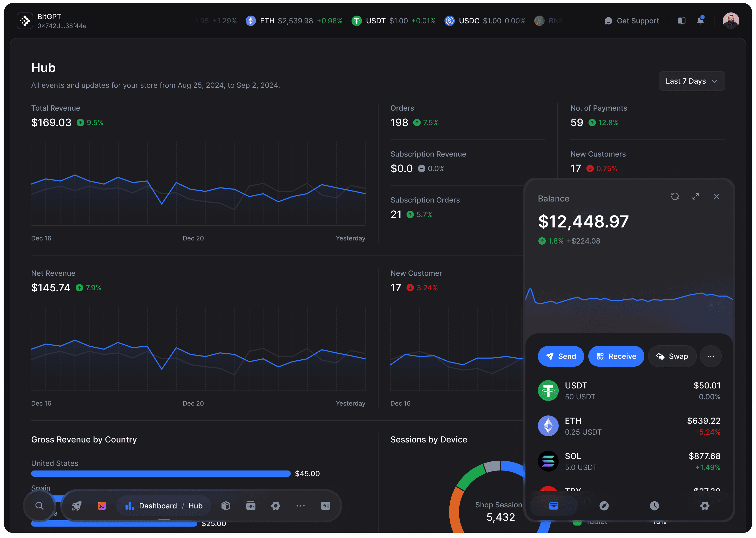Collapse the dock with the arrow-to-bar icon
The height and width of the screenshot is (538, 756).
(x=326, y=506)
